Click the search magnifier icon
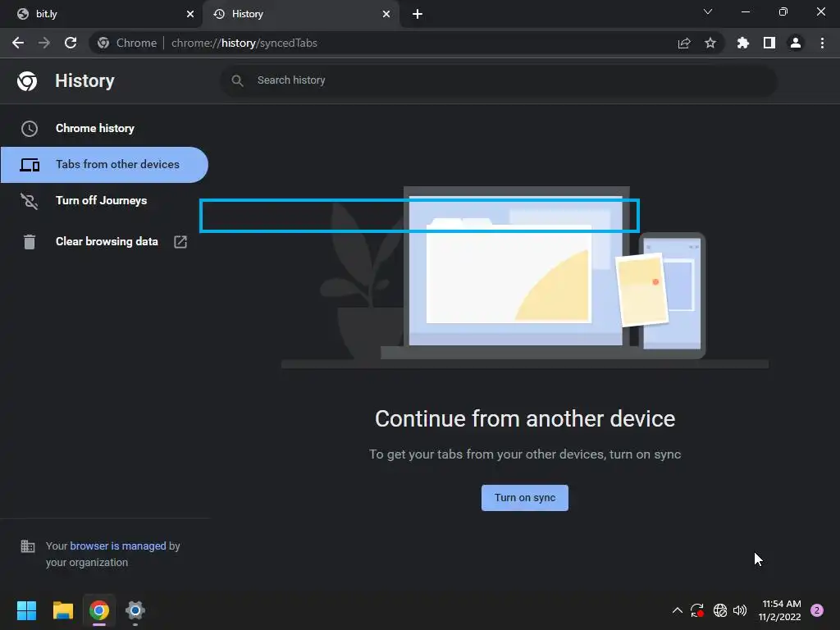 pos(237,81)
